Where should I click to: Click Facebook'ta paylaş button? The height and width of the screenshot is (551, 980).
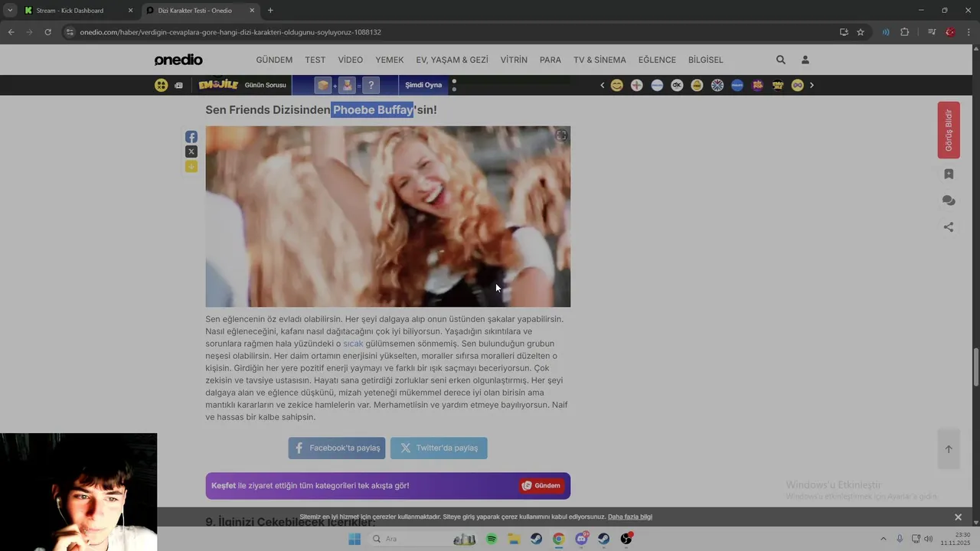tap(337, 448)
